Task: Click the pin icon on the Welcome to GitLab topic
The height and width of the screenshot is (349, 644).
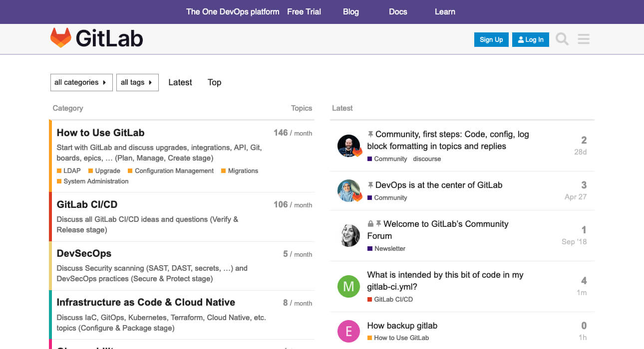Action: [x=379, y=223]
